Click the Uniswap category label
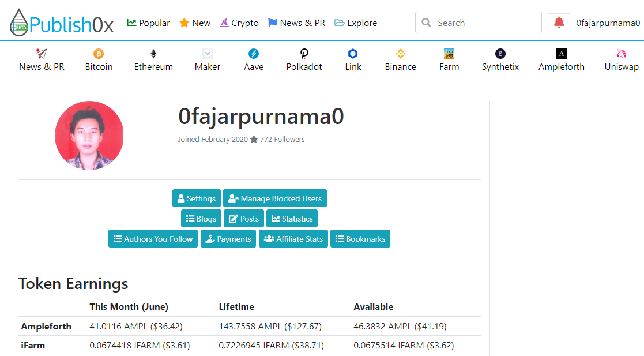 pos(622,66)
